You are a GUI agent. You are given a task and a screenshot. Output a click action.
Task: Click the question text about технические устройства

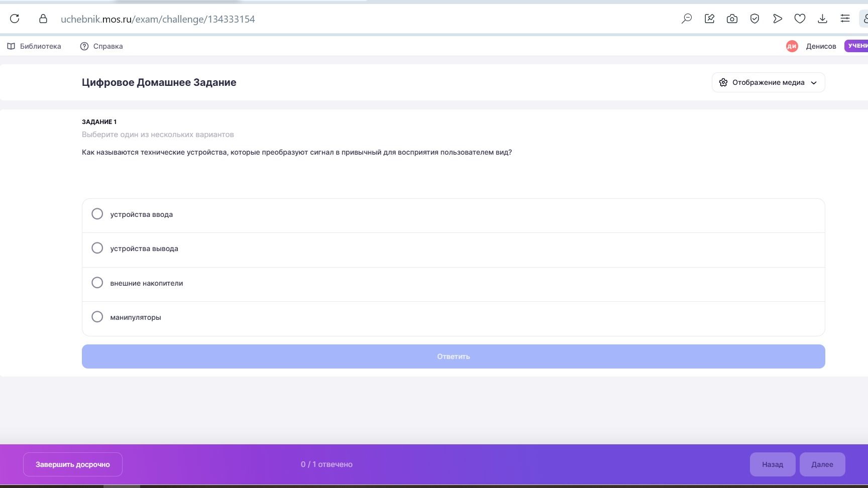tap(297, 152)
